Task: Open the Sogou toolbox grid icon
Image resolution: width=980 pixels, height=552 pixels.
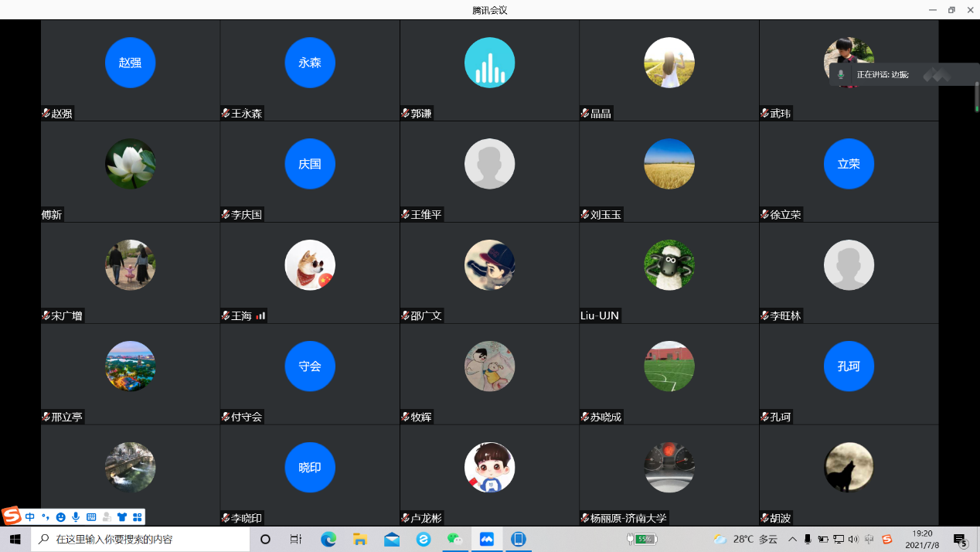Action: 138,516
